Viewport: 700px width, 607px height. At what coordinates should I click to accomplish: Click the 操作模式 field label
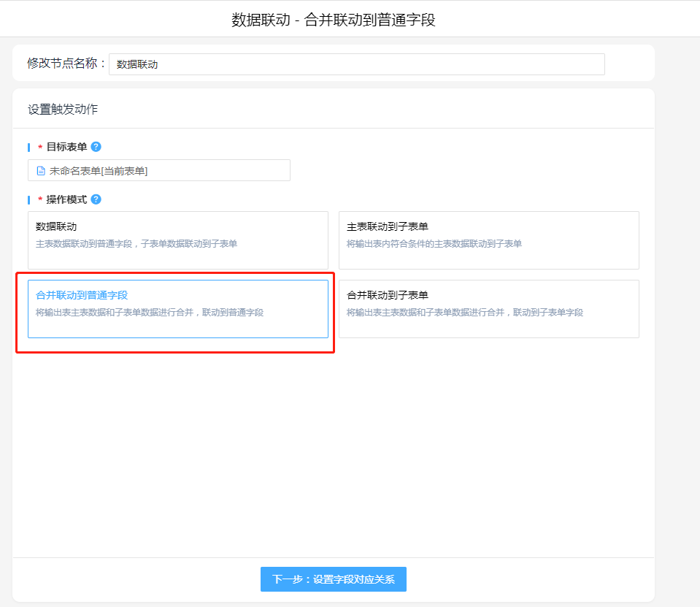66,199
